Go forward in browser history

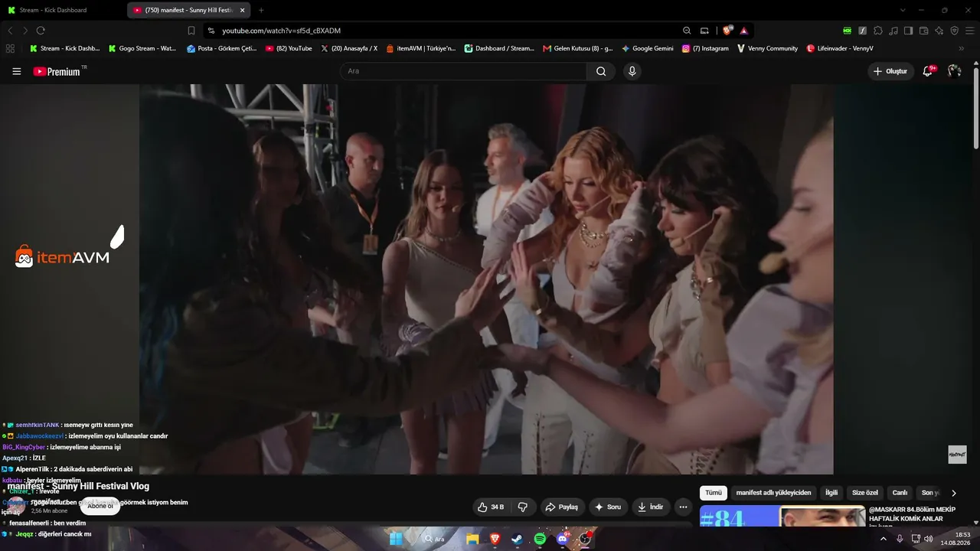(x=25, y=31)
